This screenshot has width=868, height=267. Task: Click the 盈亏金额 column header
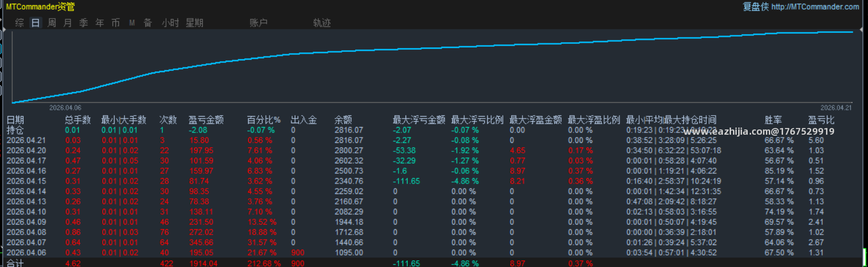click(206, 120)
